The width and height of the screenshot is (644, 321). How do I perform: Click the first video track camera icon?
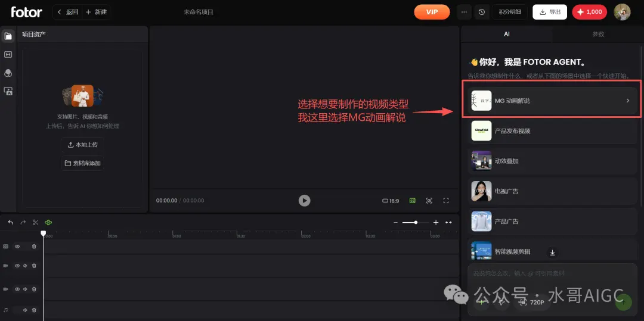click(6, 266)
